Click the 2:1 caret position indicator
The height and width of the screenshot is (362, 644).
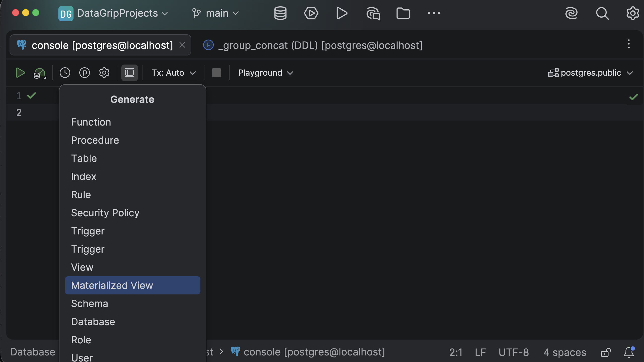(456, 352)
